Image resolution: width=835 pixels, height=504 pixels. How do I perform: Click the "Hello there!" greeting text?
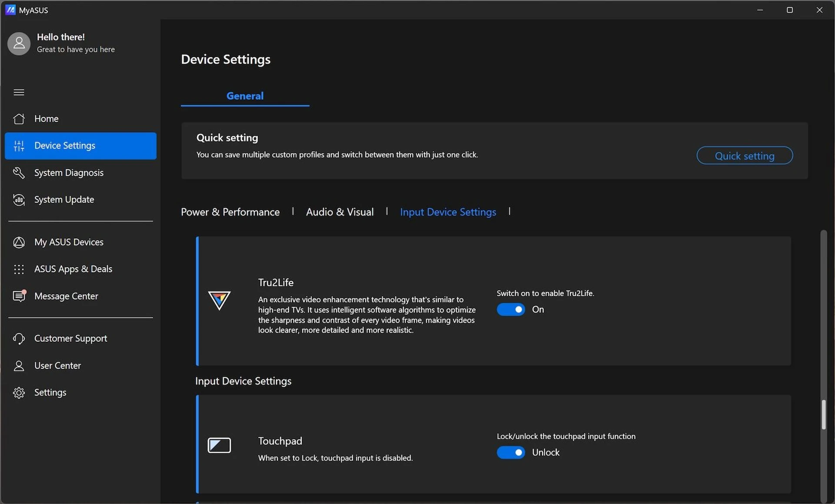[61, 37]
